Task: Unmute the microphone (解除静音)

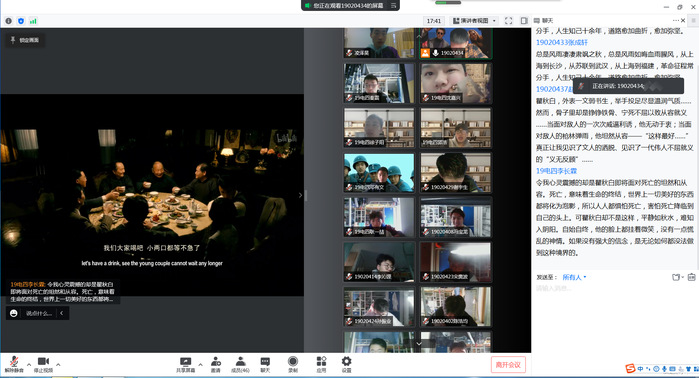Action: pyautogui.click(x=14, y=364)
